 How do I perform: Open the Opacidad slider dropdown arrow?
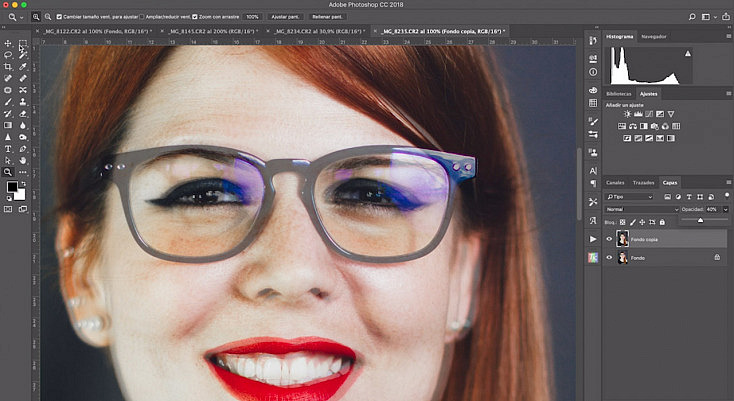click(726, 210)
